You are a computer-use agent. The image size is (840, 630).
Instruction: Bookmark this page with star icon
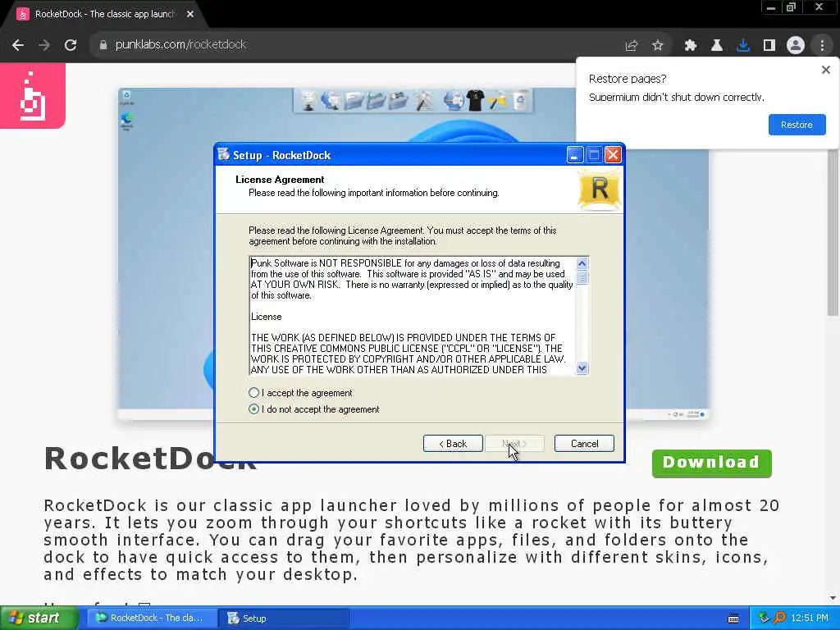tap(658, 46)
